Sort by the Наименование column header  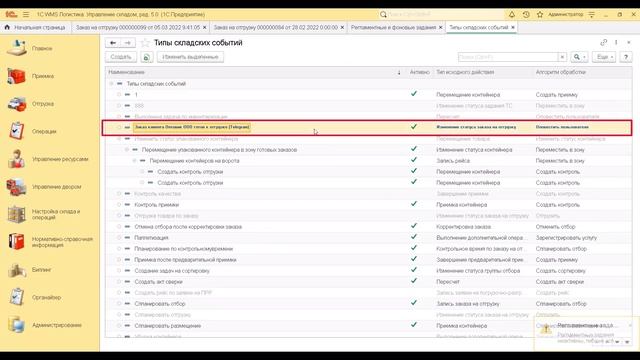[x=253, y=72]
